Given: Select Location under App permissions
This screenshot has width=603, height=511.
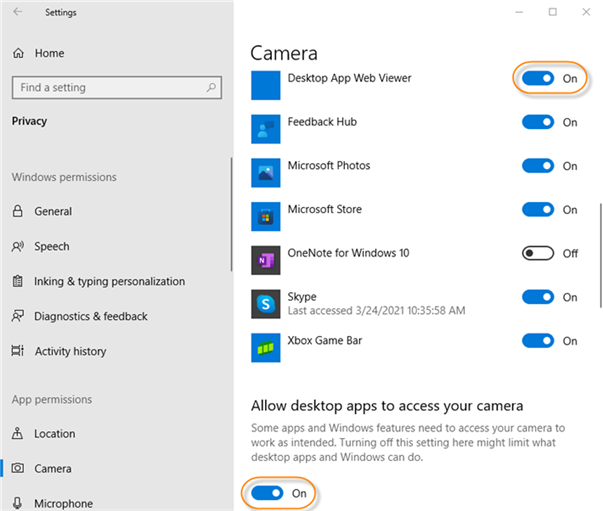Looking at the screenshot, I should click(x=55, y=433).
